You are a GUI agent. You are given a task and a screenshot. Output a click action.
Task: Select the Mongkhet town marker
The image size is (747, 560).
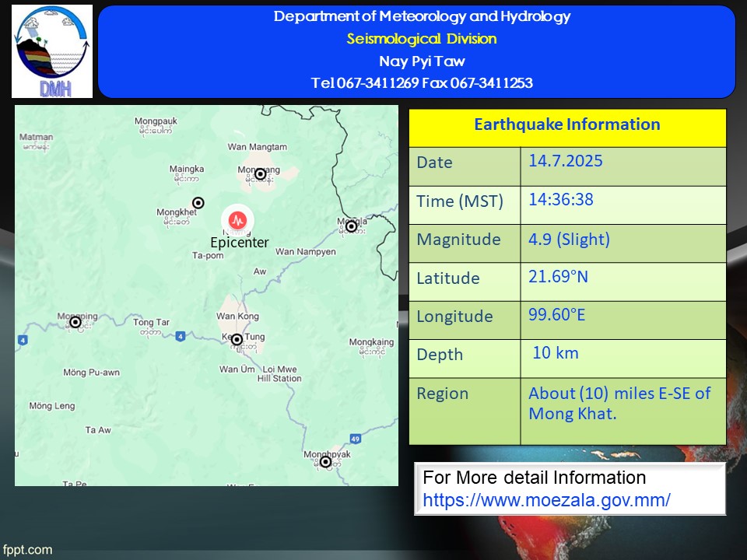coord(198,203)
